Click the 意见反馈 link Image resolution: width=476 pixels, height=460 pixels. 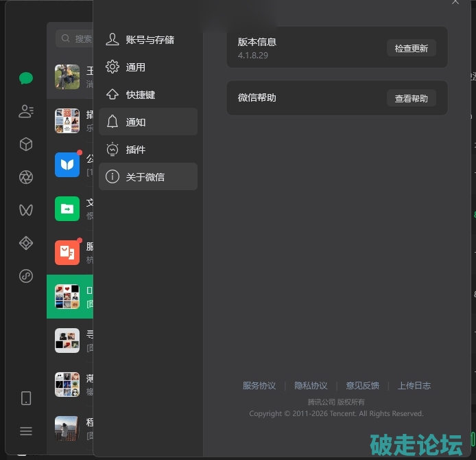(362, 386)
